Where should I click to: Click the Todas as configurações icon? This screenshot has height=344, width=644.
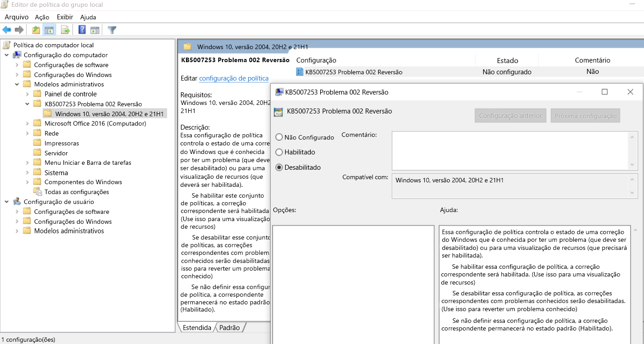coord(38,192)
